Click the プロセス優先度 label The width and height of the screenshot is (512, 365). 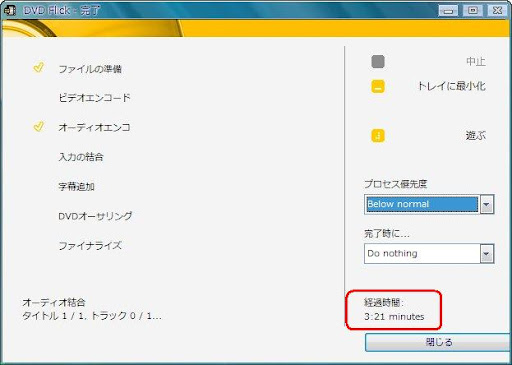pyautogui.click(x=396, y=184)
